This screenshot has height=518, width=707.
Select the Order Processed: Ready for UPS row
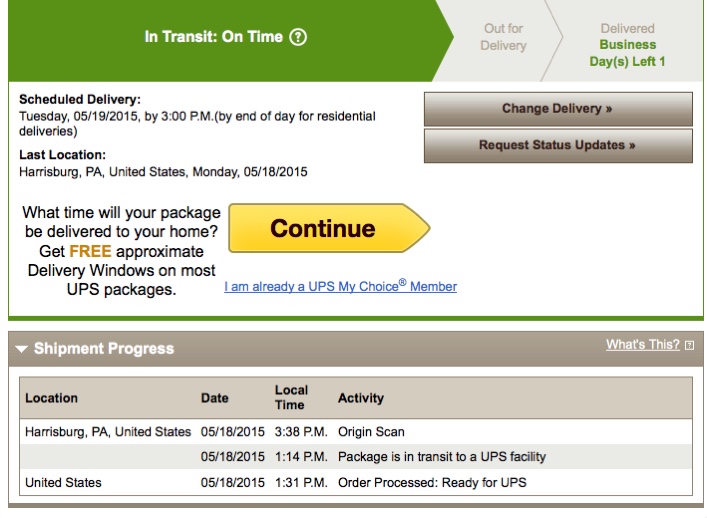[x=431, y=483]
